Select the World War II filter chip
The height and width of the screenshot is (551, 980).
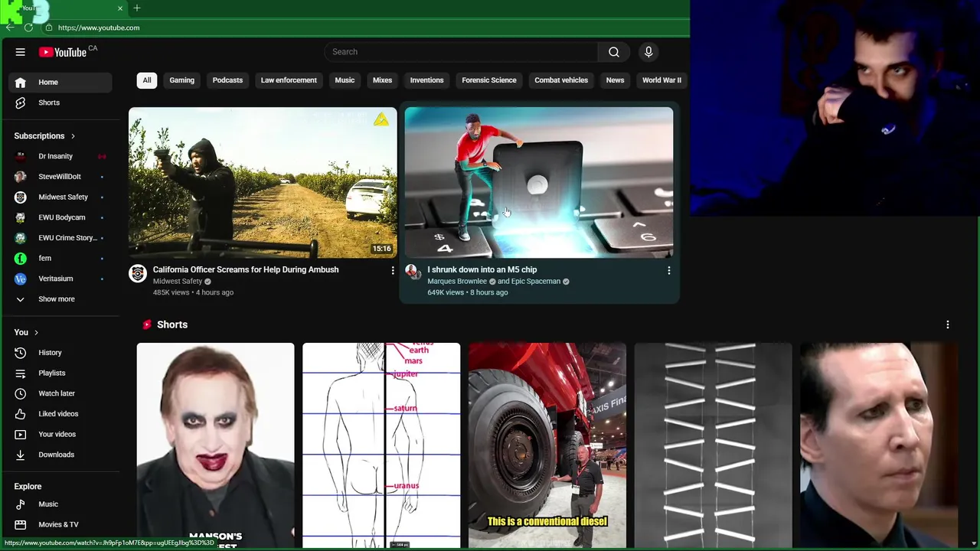pos(661,80)
